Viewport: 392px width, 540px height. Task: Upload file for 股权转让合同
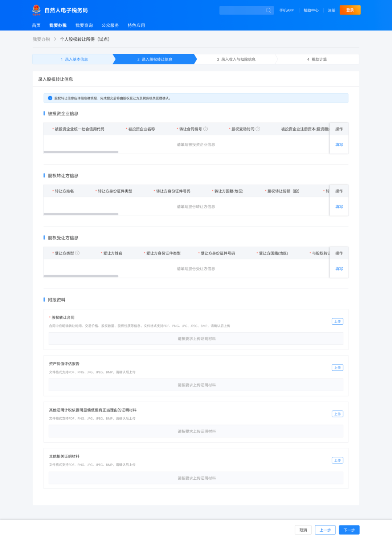[x=337, y=321]
